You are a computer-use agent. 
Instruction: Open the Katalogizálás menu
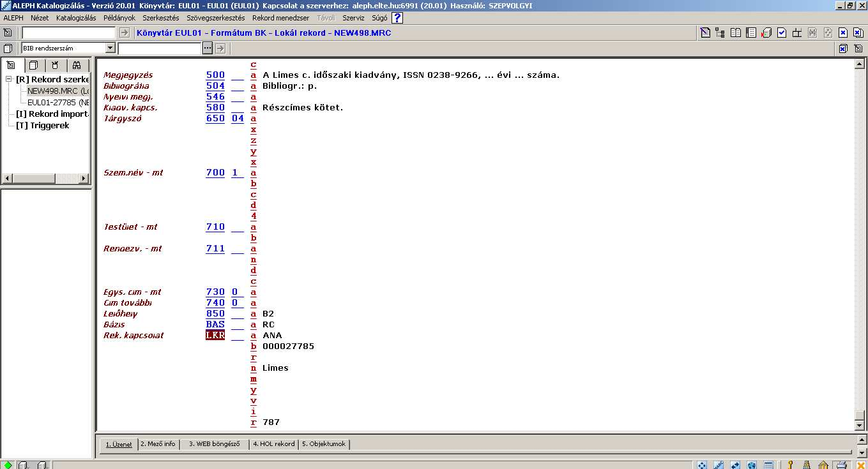coord(76,18)
